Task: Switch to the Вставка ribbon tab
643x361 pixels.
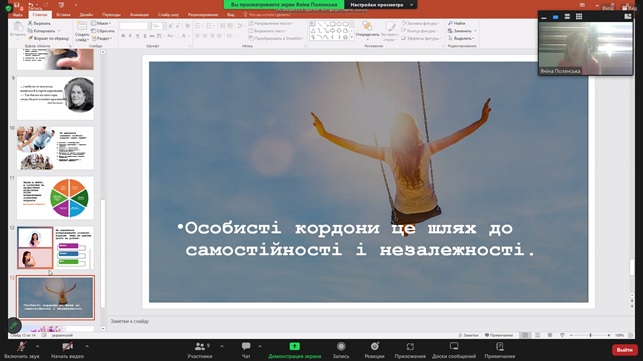Action: (63, 14)
